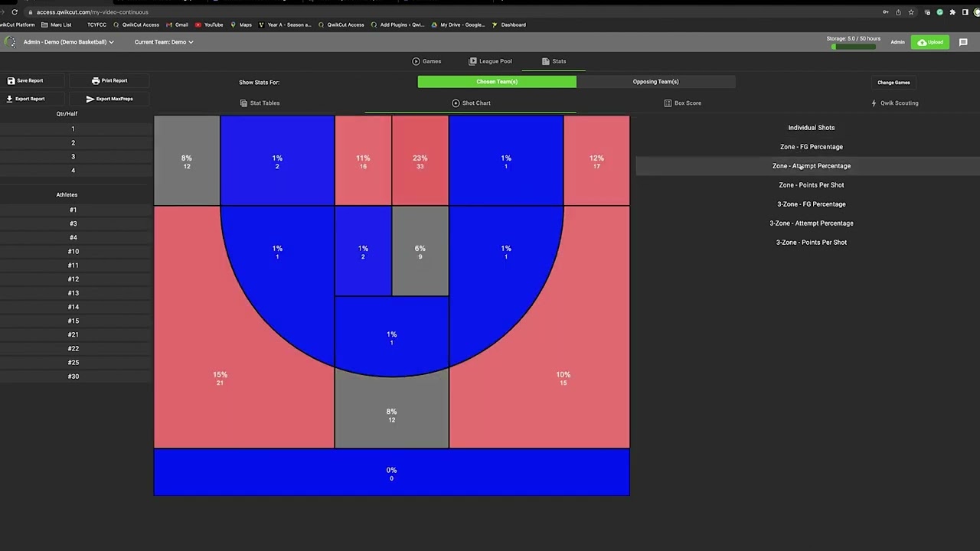Open the YouTube bookmark
The height and width of the screenshot is (551, 980).
[x=209, y=24]
